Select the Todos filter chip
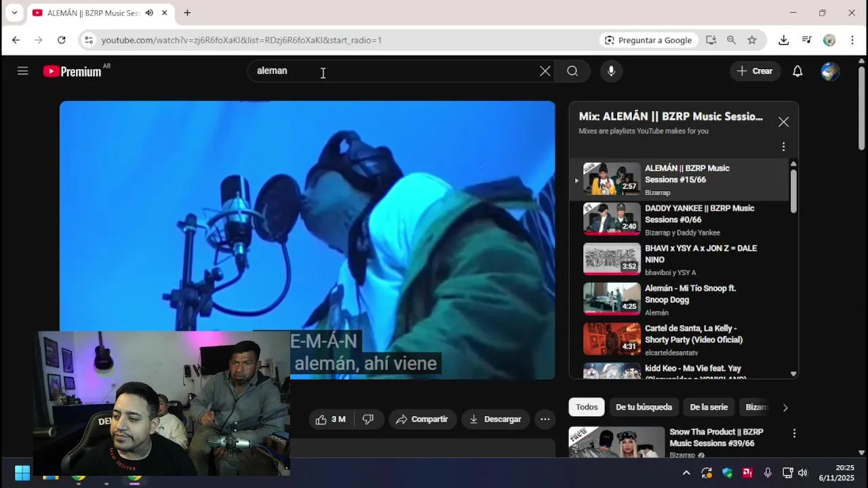This screenshot has width=868, height=488. pos(587,407)
